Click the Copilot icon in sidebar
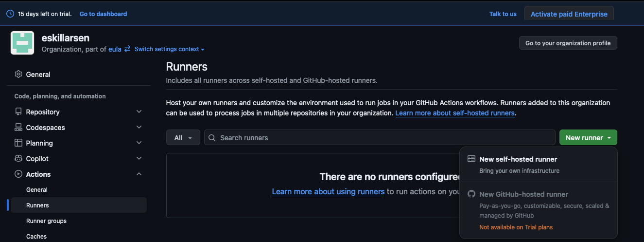This screenshot has height=242, width=644. (x=18, y=159)
